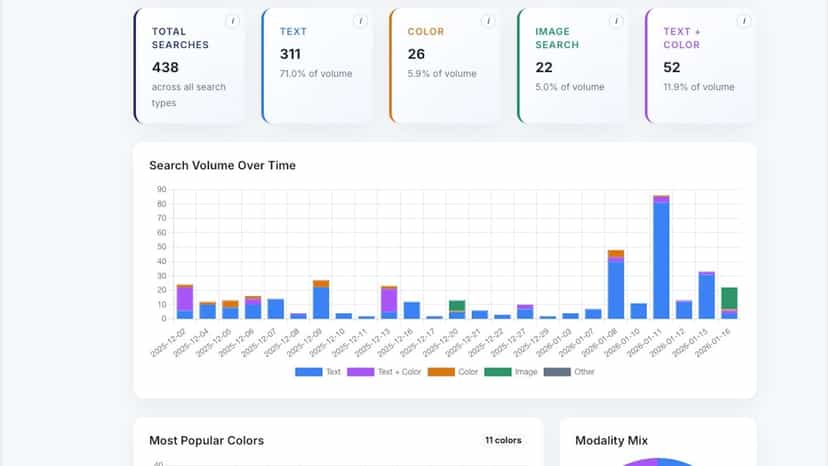Click orange segment of 2025-12-05 bar
828x466 pixels.
pyautogui.click(x=230, y=304)
